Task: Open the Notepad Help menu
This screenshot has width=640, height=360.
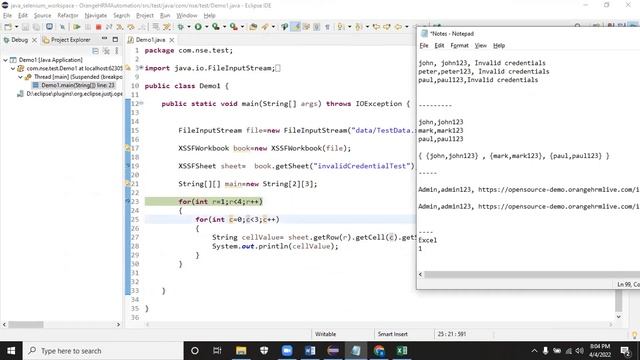Action: coord(499,45)
